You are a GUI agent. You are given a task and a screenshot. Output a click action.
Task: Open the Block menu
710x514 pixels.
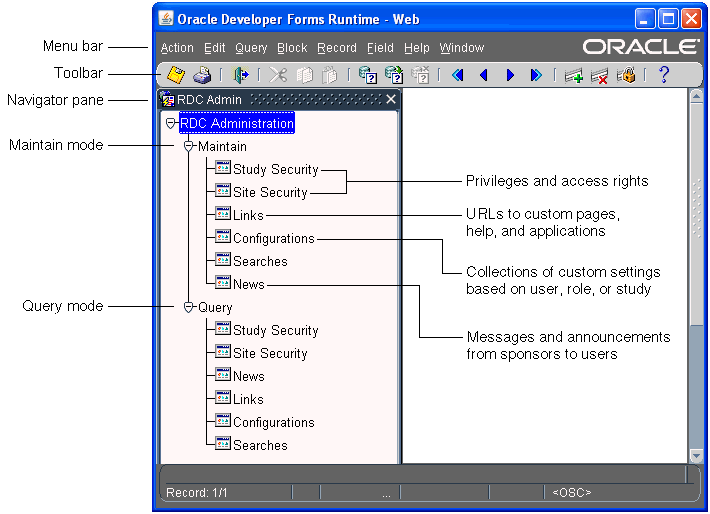292,48
